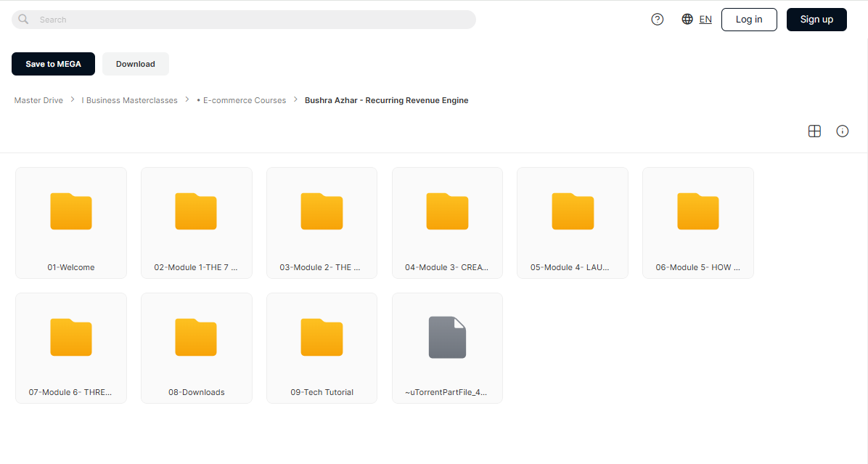868x464 pixels.
Task: Click the 02-Module 1-THE 7 label
Action: point(196,267)
